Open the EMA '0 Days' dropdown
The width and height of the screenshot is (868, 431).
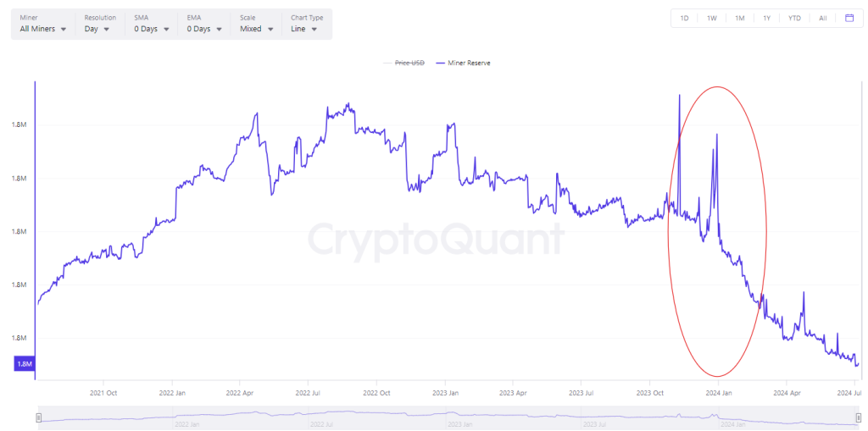[x=204, y=29]
